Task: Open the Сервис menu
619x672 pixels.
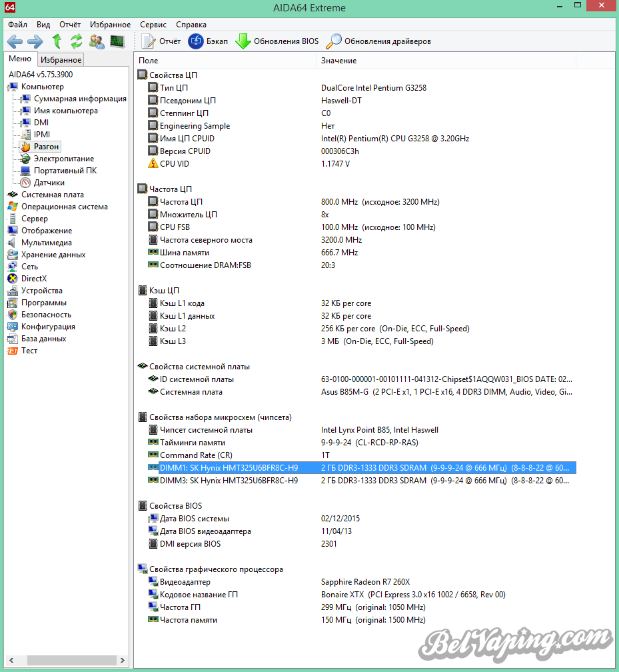Action: tap(153, 25)
